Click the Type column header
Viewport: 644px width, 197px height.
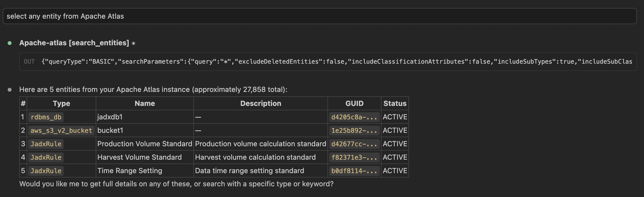click(x=61, y=103)
